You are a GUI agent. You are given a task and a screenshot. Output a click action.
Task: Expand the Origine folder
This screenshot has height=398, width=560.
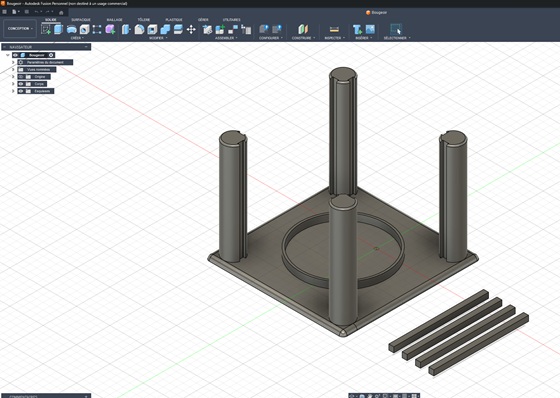pyautogui.click(x=13, y=77)
